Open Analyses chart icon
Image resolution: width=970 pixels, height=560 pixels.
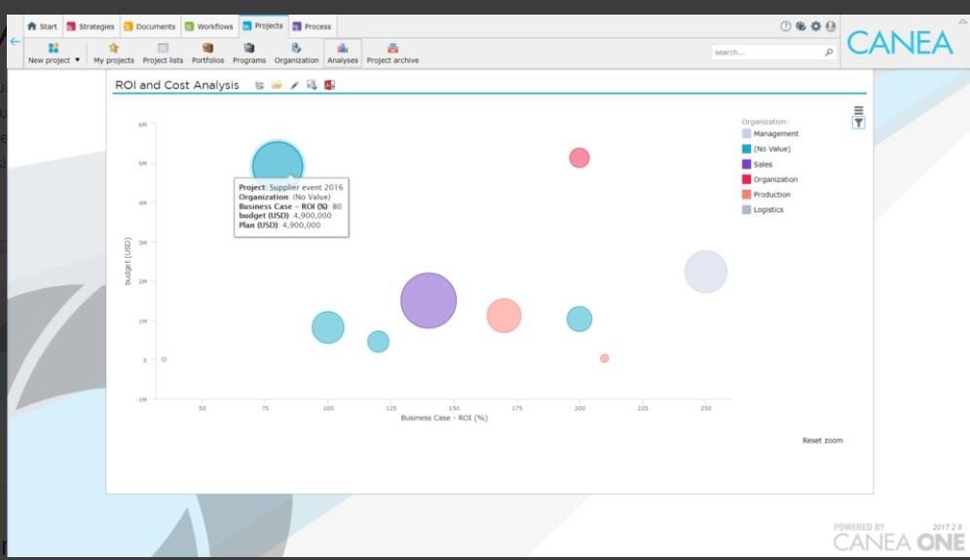[342, 48]
